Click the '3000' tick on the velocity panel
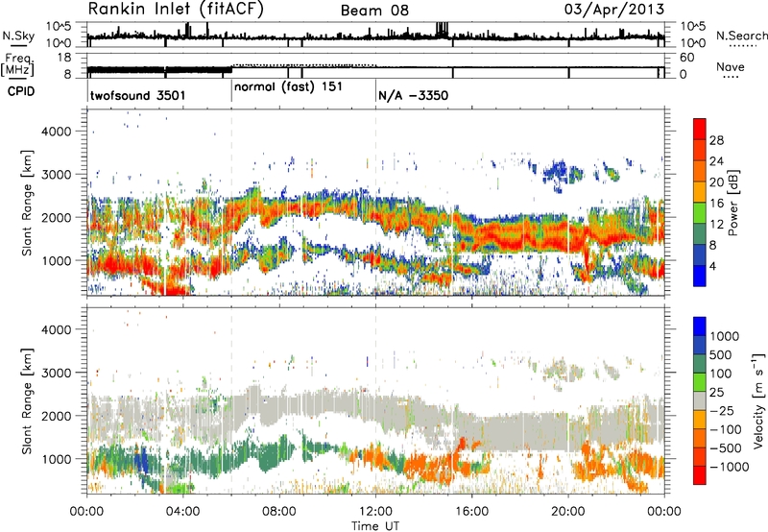The image size is (768, 532). pyautogui.click(x=57, y=373)
